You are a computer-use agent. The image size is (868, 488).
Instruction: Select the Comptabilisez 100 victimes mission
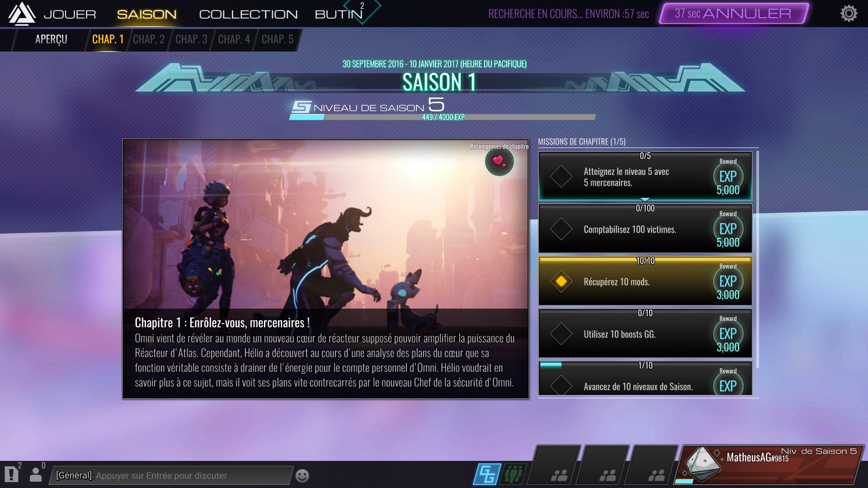(645, 229)
